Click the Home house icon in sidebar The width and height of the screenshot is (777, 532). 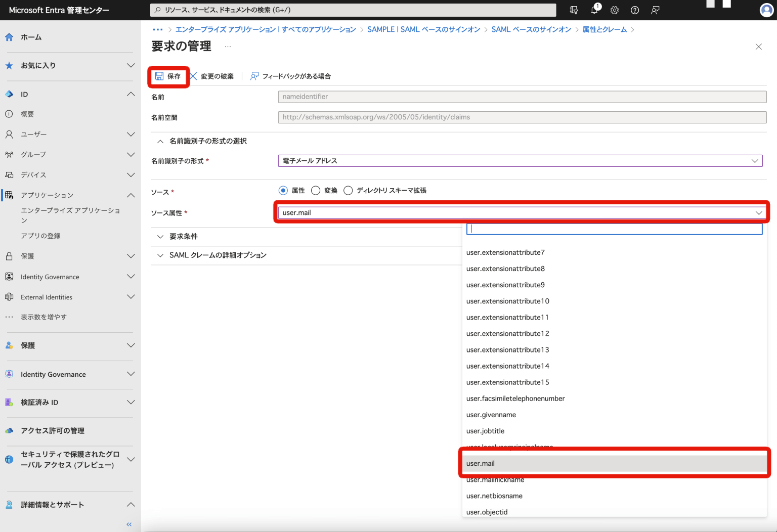(9, 37)
